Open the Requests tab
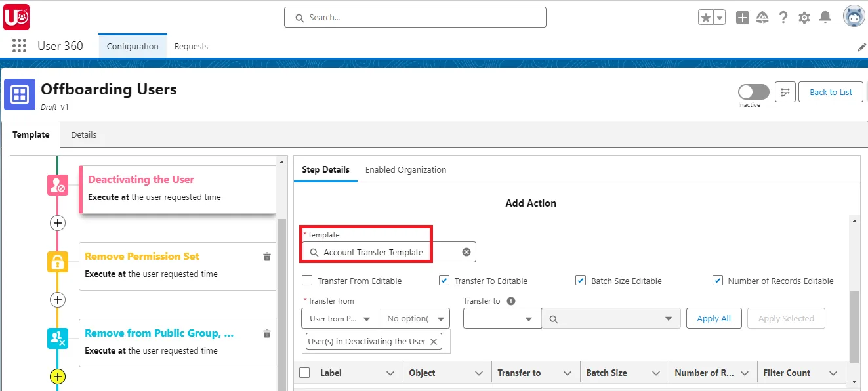Viewport: 868px width, 391px height. 191,46
